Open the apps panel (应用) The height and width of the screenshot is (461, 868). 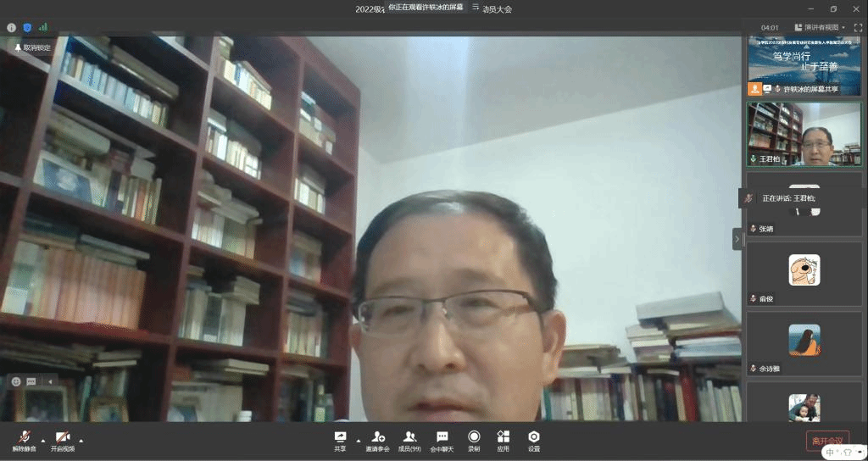(x=503, y=440)
